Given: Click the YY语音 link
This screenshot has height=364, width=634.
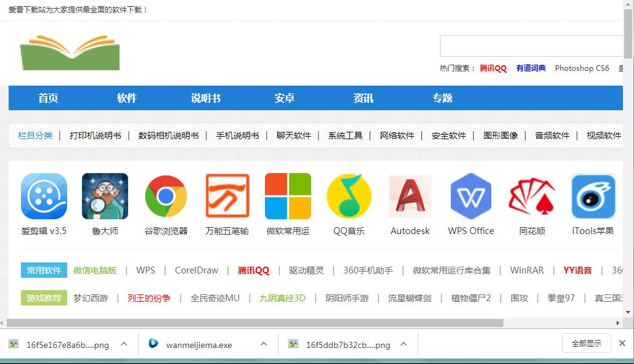Looking at the screenshot, I should coord(578,270).
